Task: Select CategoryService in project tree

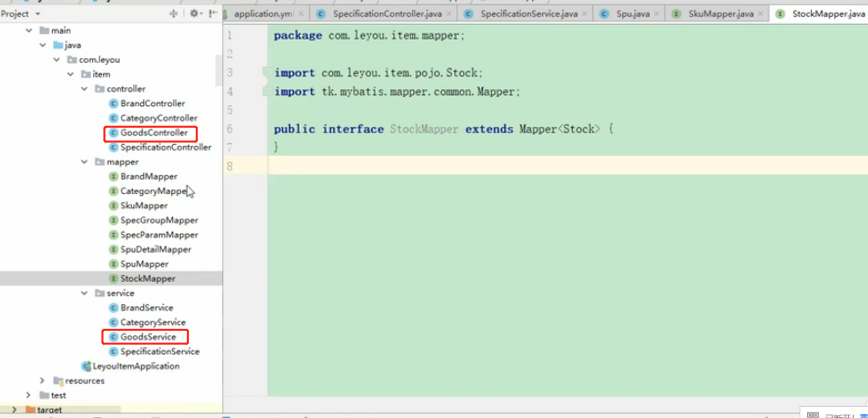Action: click(x=153, y=322)
